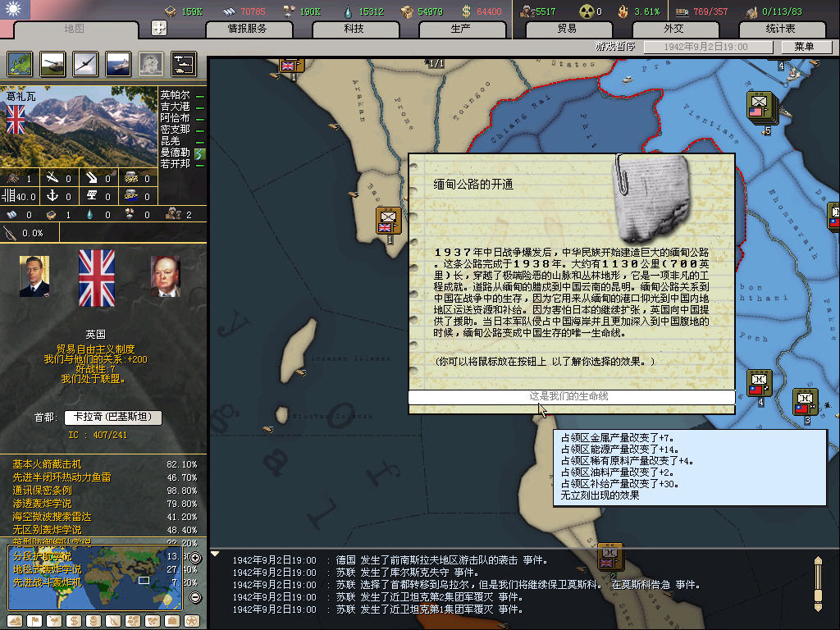Open the 生产 production tab

pos(461,29)
